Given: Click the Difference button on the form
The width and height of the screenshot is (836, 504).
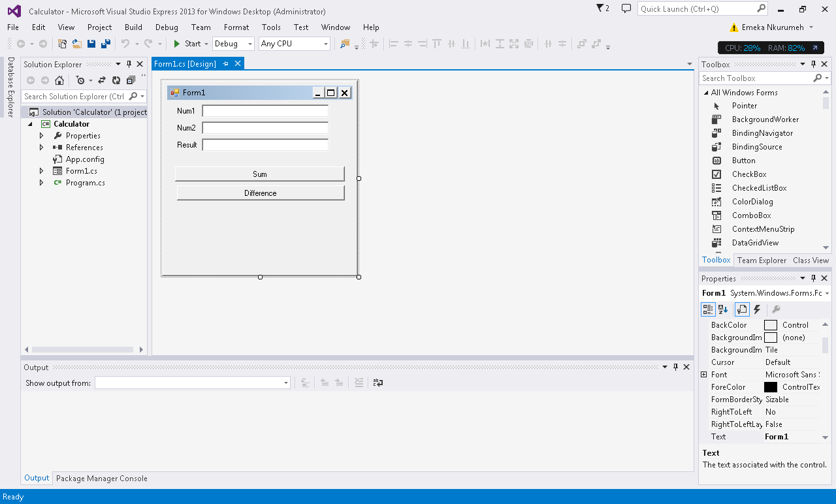Looking at the screenshot, I should point(261,193).
